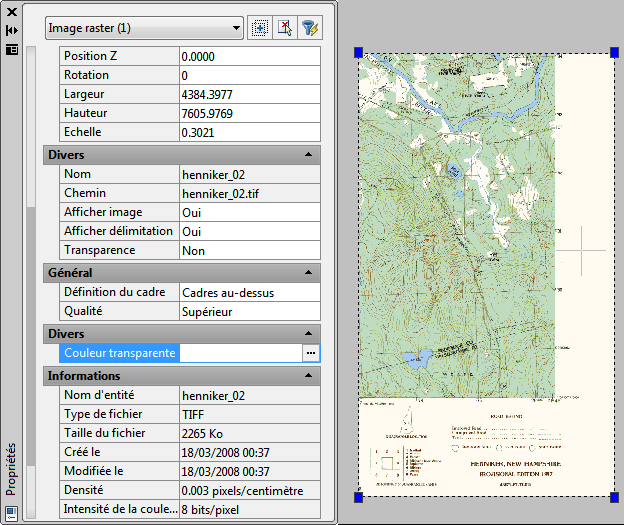Toggle the Afficher image value Oui
Viewport: 624px width, 525px height.
[x=249, y=212]
